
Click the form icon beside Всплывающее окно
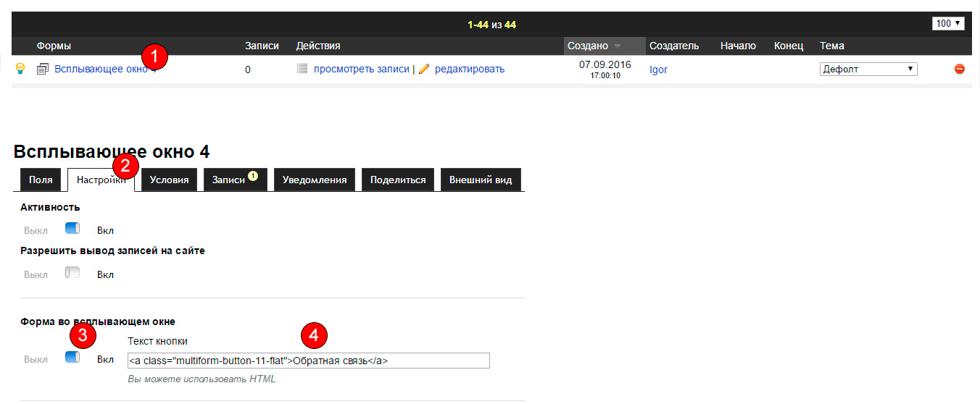43,70
